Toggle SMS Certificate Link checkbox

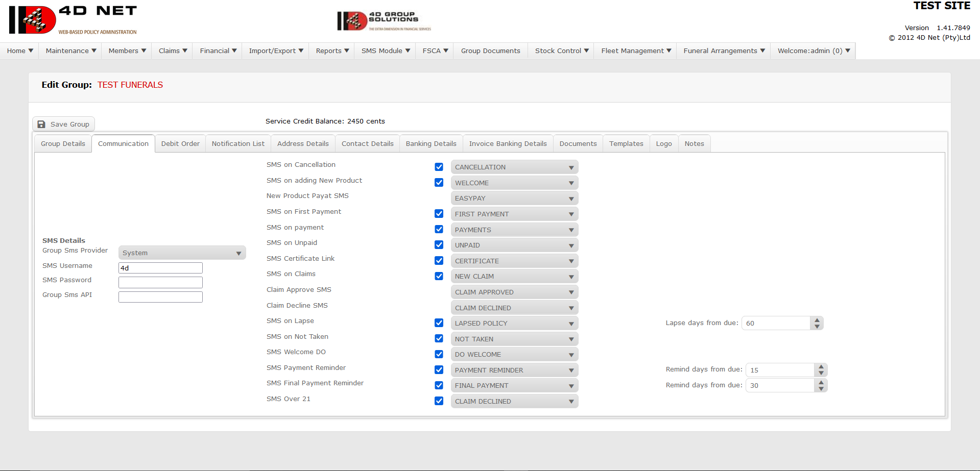[x=439, y=261]
